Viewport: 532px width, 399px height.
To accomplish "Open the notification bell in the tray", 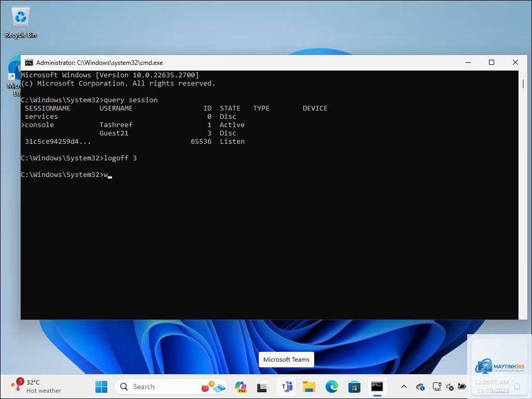I will [x=517, y=387].
